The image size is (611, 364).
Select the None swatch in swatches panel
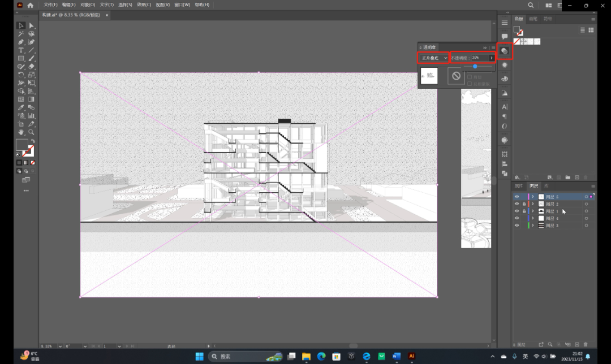coord(517,42)
